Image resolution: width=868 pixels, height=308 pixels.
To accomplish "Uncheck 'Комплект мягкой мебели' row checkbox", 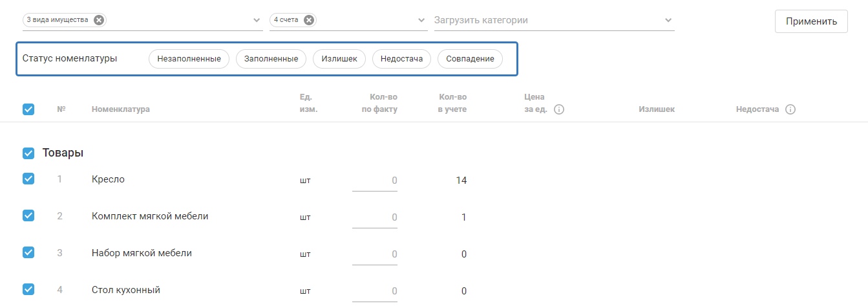I will (28, 216).
